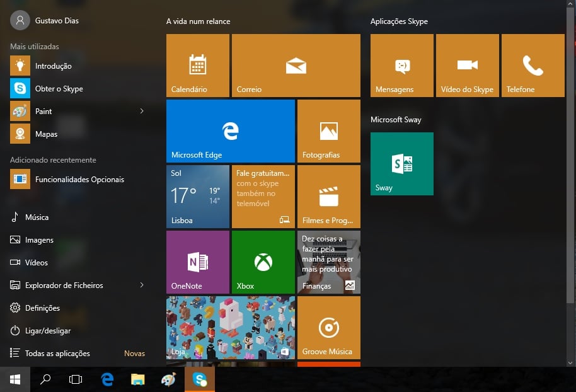Open File Explorer from the taskbar
This screenshot has height=392, width=576.
(x=138, y=379)
